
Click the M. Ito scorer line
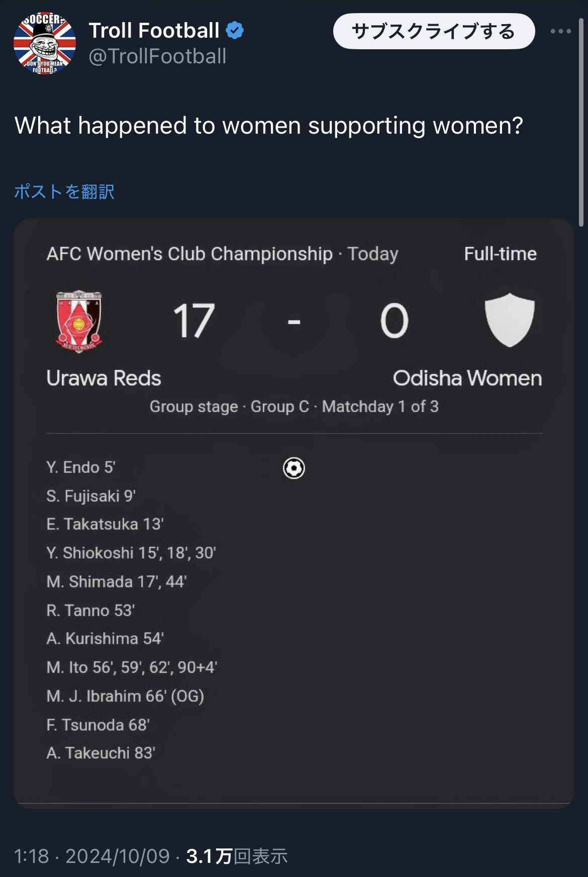[x=132, y=667]
